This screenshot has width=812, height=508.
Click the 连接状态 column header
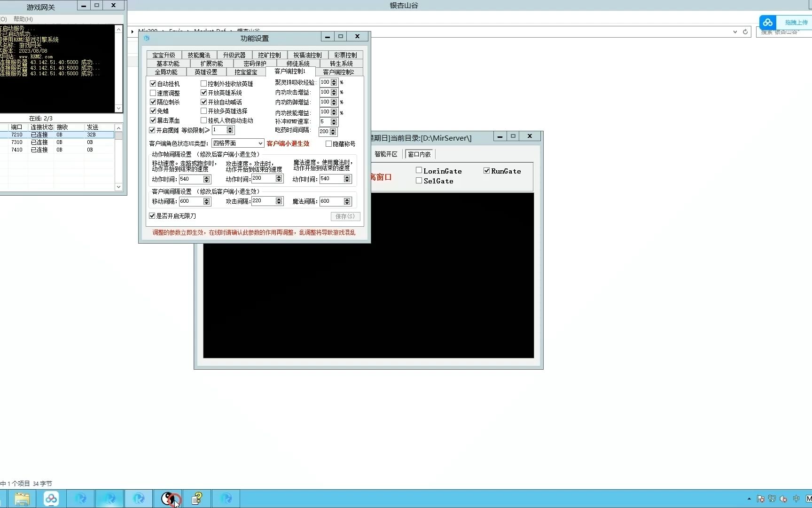tap(42, 127)
